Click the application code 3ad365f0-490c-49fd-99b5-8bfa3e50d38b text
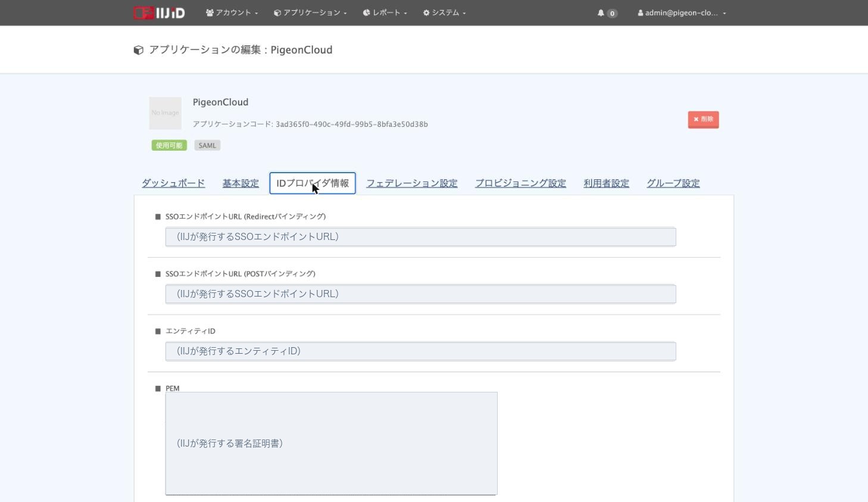 pyautogui.click(x=351, y=124)
